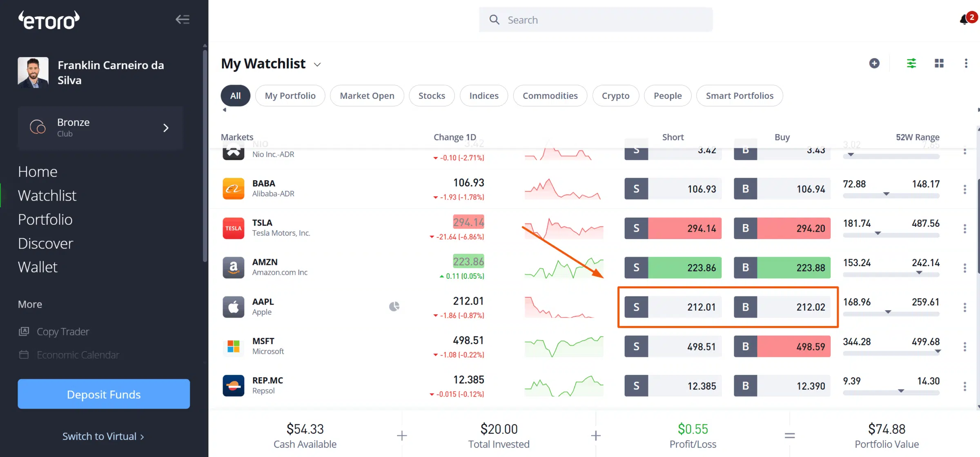980x457 pixels.
Task: Open TSLA row options menu
Action: point(965,228)
